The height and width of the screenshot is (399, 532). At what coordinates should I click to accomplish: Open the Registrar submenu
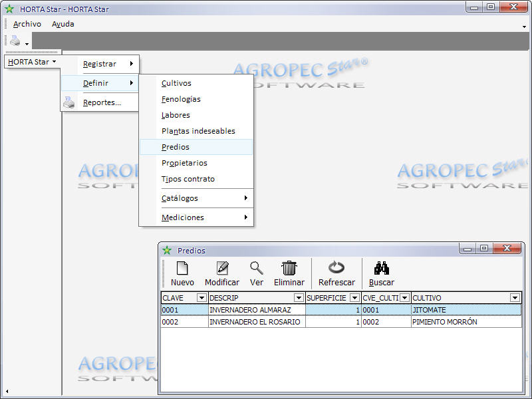point(100,64)
